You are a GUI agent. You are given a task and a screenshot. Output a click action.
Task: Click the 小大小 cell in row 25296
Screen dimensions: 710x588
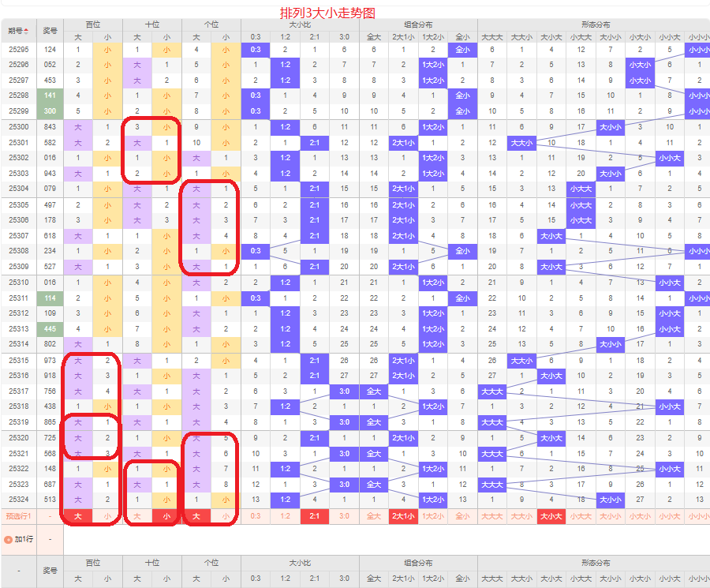pos(641,66)
